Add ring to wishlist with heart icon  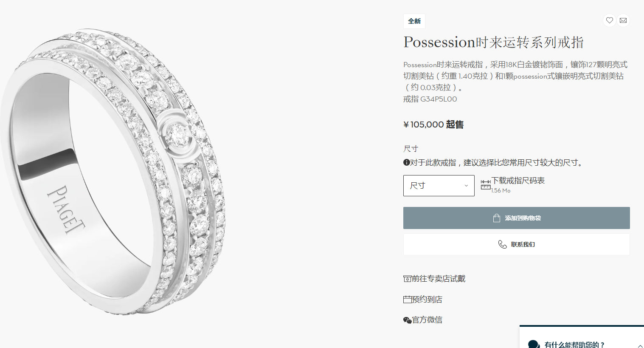(x=610, y=20)
